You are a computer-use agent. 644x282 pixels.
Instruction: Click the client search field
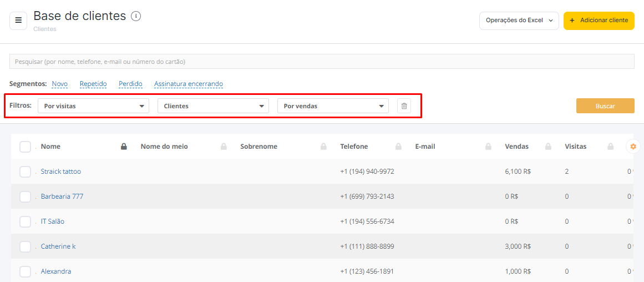point(322,62)
